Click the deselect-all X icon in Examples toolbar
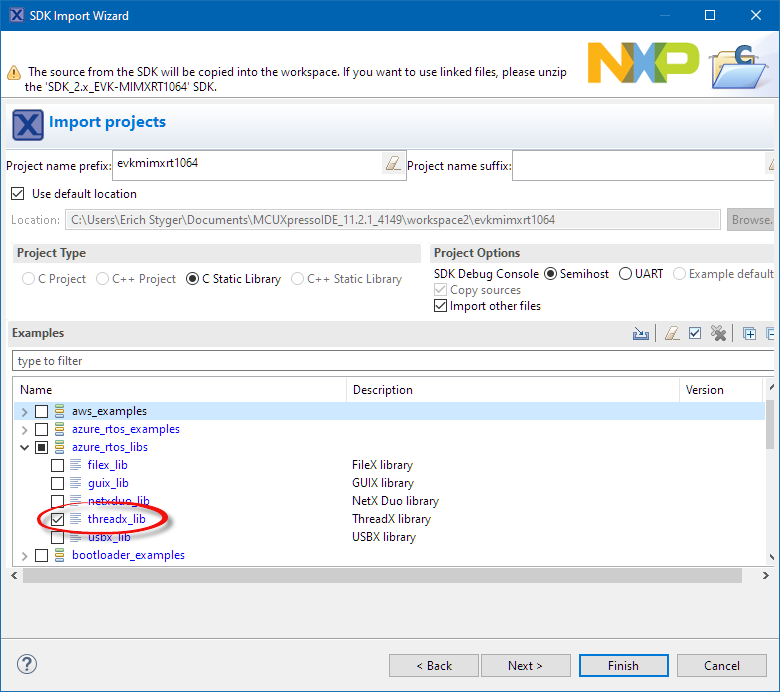 pyautogui.click(x=718, y=334)
